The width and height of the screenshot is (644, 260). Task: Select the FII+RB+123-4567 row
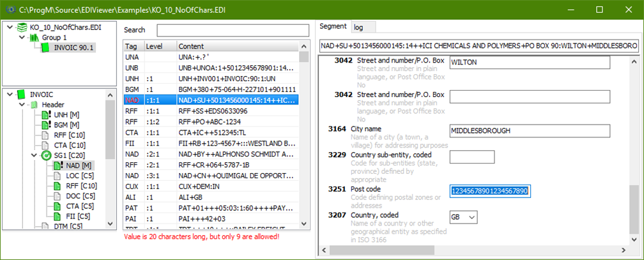tap(211, 143)
